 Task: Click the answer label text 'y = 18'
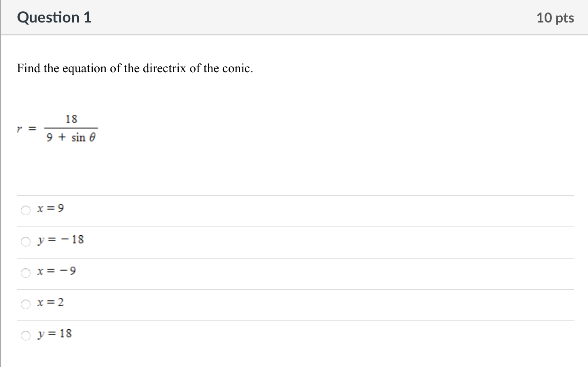coord(54,334)
